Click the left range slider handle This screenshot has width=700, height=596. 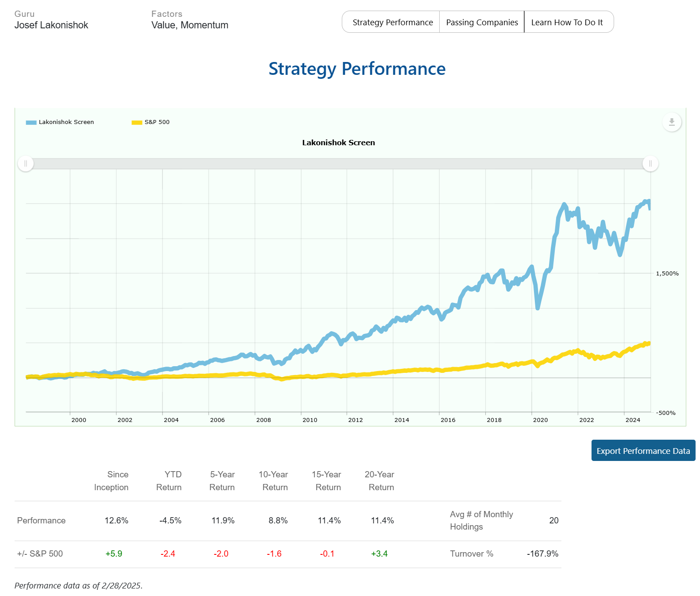pos(26,164)
